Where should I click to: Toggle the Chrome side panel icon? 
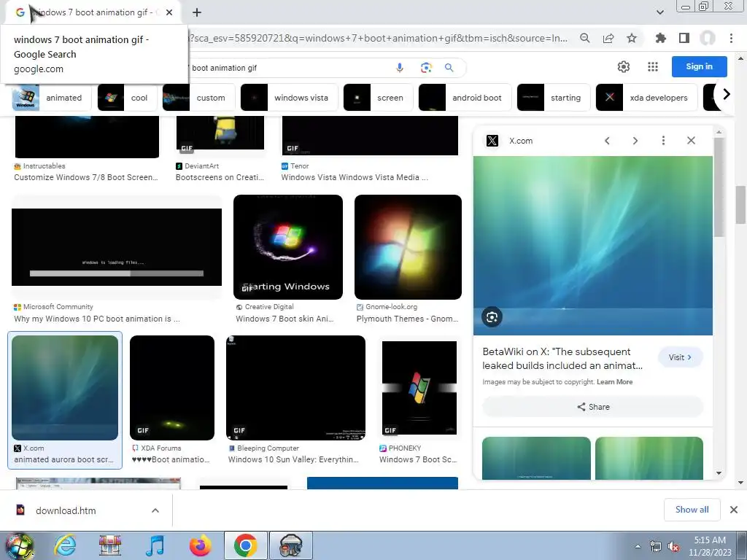[684, 38]
